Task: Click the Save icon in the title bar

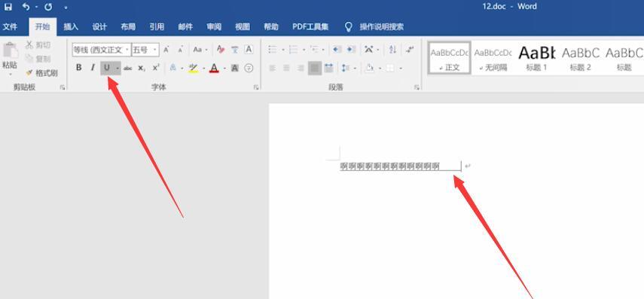Action: [8, 7]
